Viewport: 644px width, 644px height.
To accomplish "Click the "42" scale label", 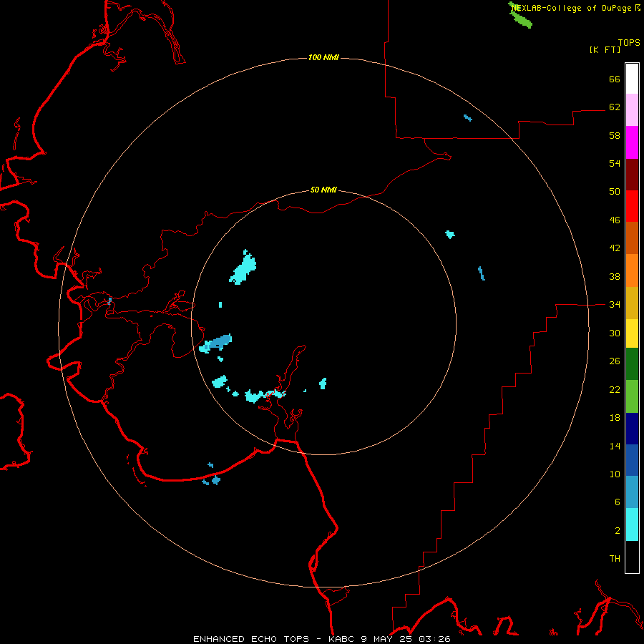I will 615,248.
